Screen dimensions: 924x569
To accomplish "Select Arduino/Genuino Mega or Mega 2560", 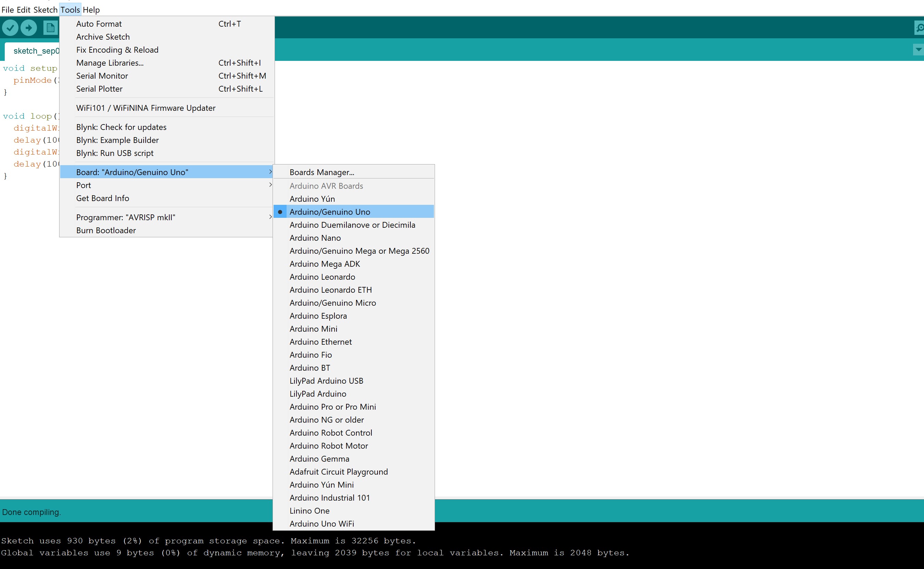I will [x=353, y=251].
